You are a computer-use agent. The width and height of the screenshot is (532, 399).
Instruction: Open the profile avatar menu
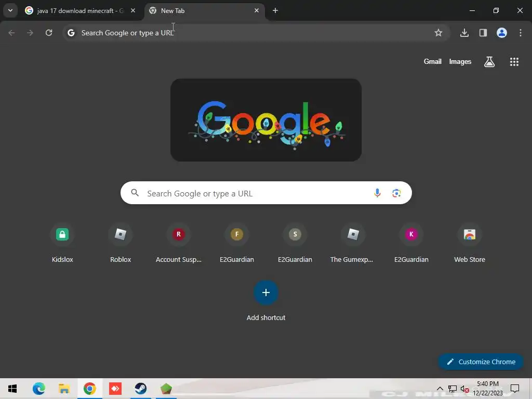click(x=502, y=33)
